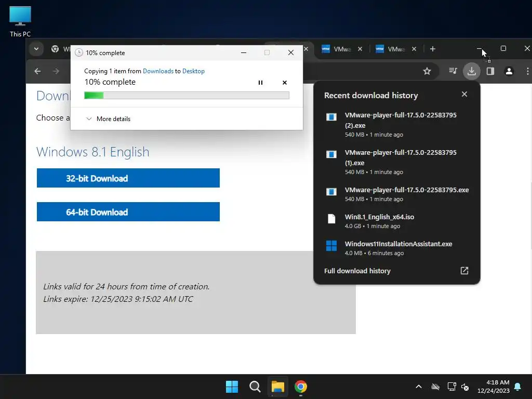Open the Desktop link in copy dialog
Screen dimensions: 532x399
pos(193,71)
